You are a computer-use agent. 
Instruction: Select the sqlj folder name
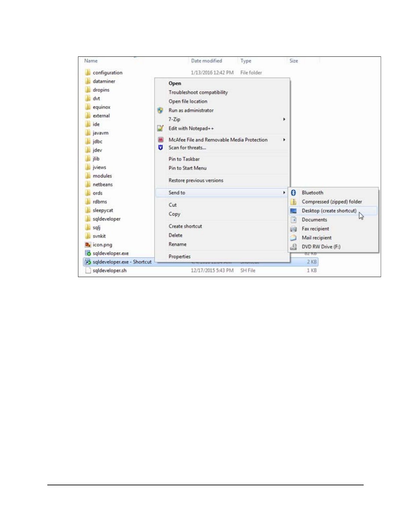coord(96,228)
